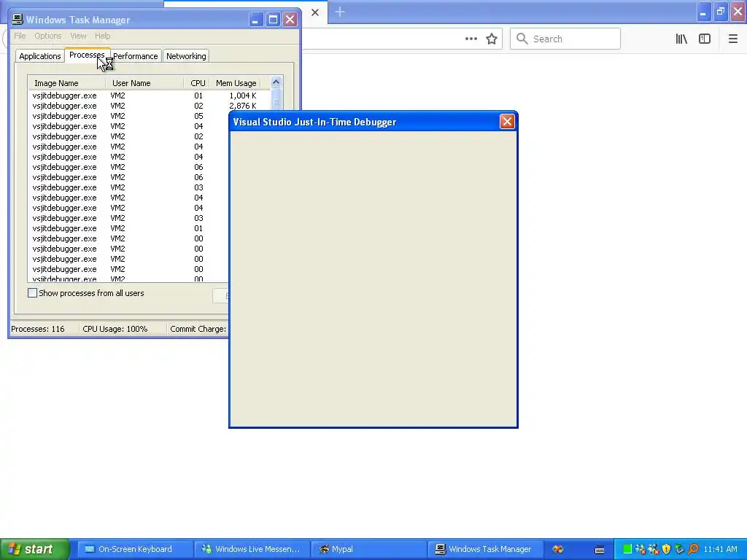747x560 pixels.
Task: Open the Windows start menu
Action: coord(34,549)
